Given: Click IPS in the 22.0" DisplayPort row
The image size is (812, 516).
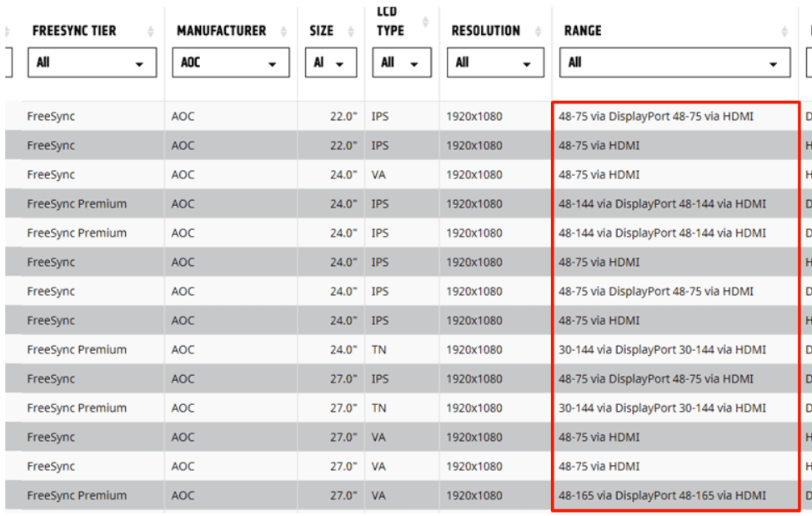Looking at the screenshot, I should 379,117.
